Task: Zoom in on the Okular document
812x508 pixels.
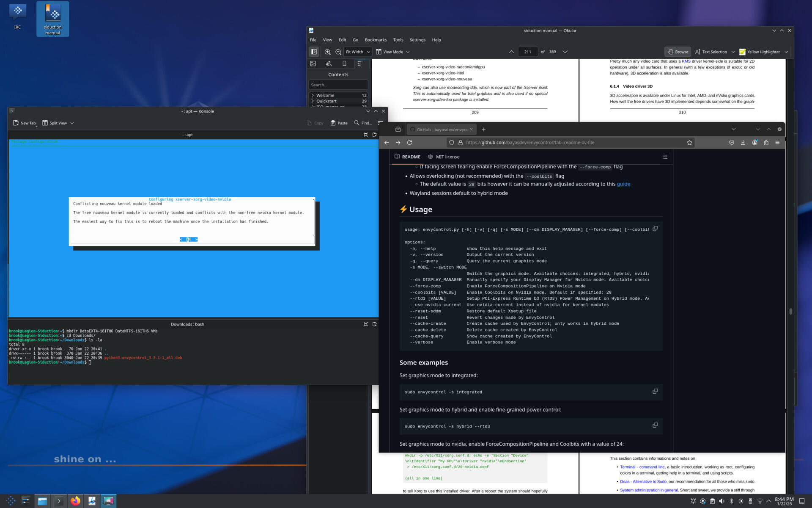Action: click(x=327, y=52)
